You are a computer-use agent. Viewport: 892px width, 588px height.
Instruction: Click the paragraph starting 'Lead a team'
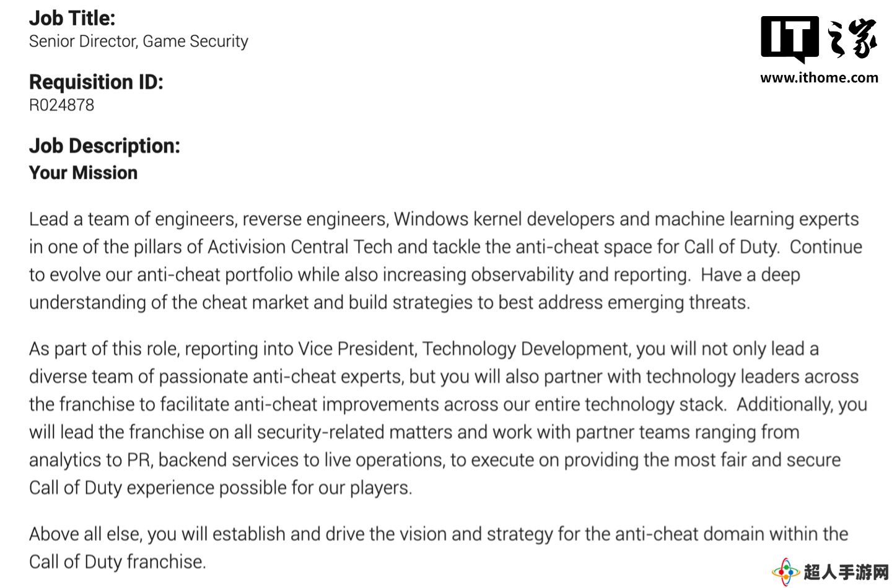[445, 261]
